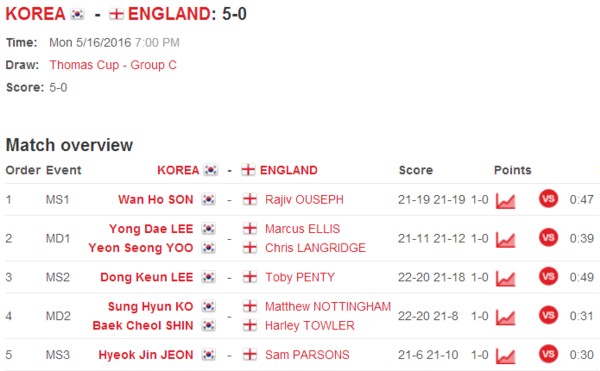Open ENGLAND team link in page title
Image resolution: width=600 pixels, height=371 pixels.
169,14
